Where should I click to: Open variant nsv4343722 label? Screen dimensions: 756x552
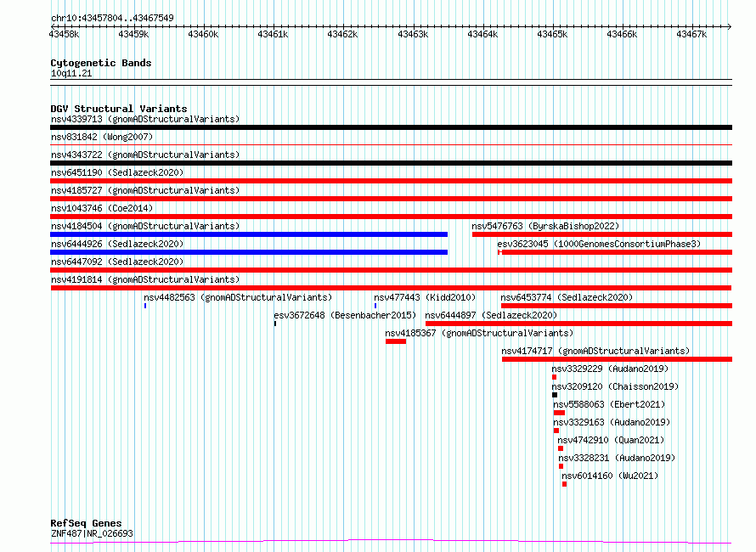[145, 155]
